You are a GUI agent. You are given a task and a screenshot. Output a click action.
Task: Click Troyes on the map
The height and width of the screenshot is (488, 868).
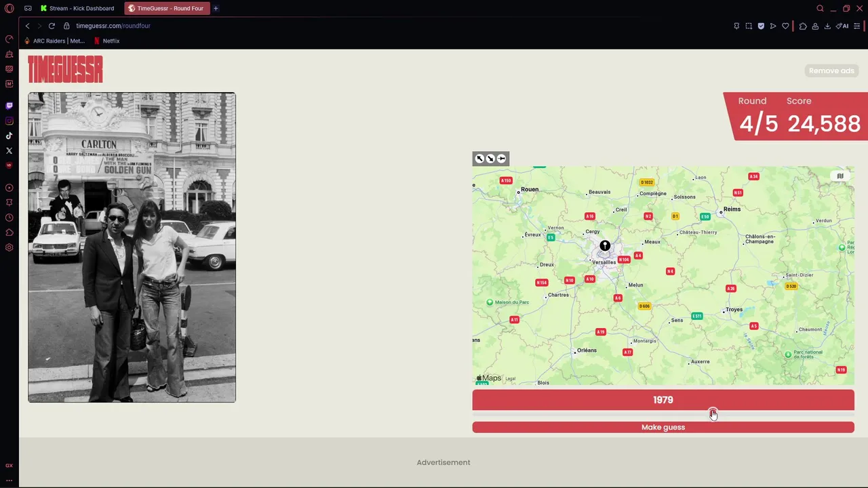point(734,310)
